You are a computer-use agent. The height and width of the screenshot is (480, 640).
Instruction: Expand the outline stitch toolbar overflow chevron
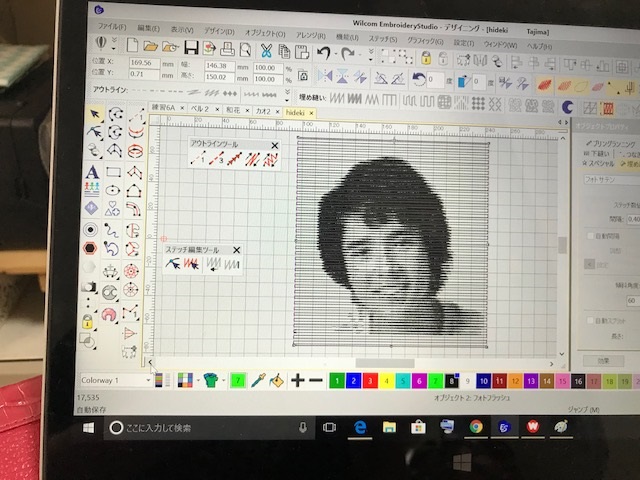[287, 95]
